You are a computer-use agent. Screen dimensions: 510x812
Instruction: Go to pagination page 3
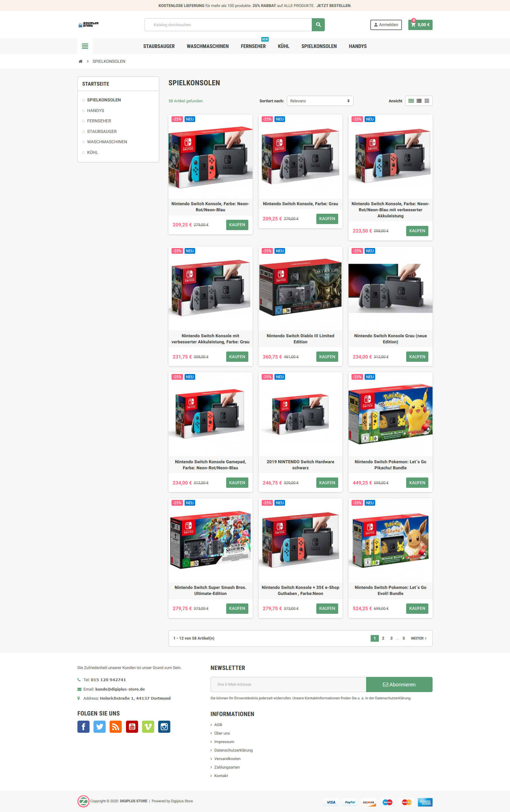click(391, 638)
